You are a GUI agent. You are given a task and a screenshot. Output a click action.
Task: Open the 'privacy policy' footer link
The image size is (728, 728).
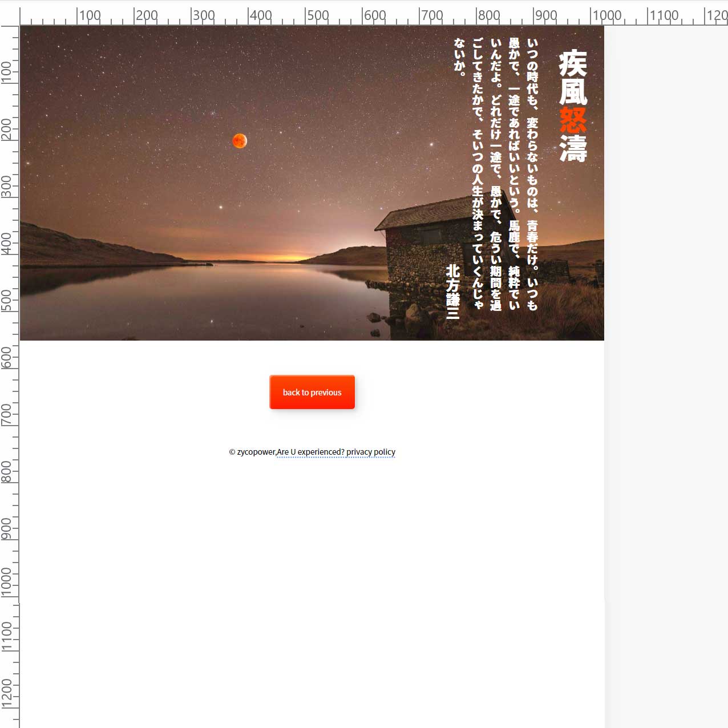click(x=371, y=452)
